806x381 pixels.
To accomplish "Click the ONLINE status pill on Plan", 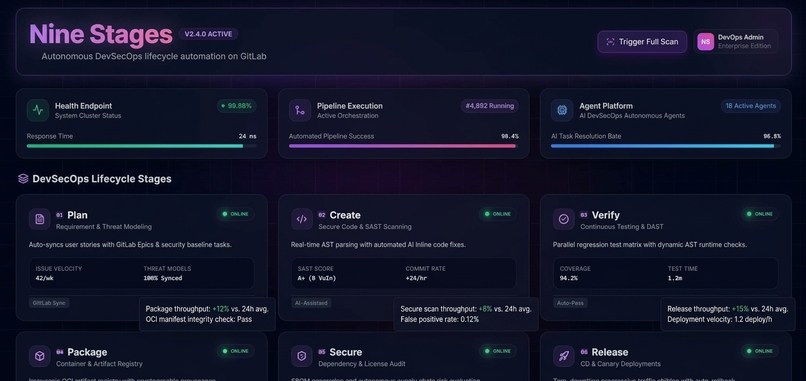I will [x=235, y=214].
